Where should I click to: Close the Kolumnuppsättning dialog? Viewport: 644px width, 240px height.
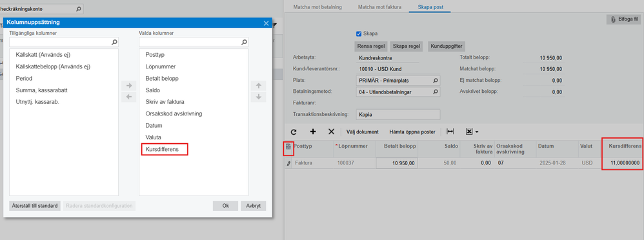pos(266,23)
